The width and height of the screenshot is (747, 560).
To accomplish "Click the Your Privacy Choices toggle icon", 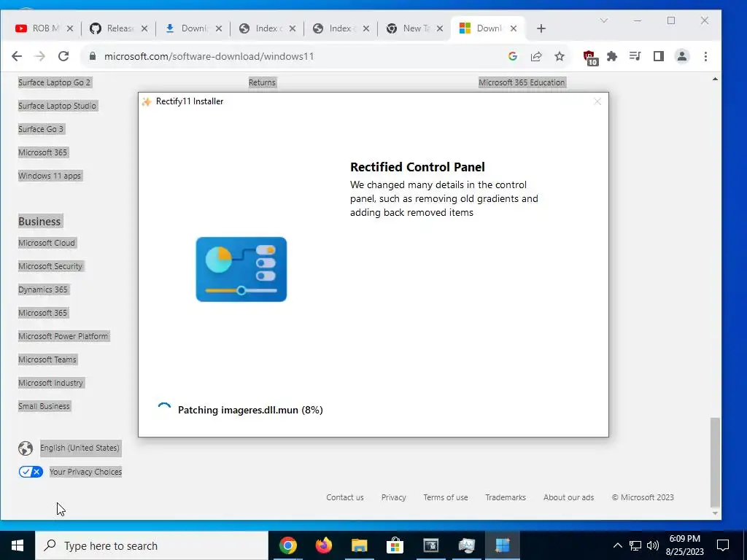I will coord(31,472).
